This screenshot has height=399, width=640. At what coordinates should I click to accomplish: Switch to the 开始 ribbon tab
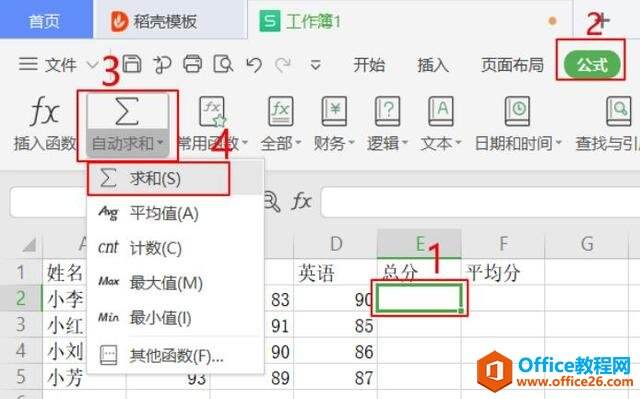tap(369, 64)
